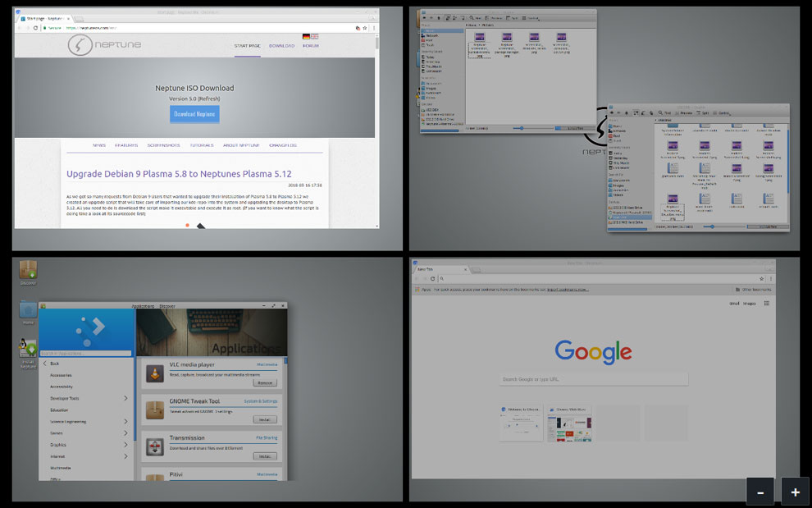Open the FEATURES section link

(126, 145)
